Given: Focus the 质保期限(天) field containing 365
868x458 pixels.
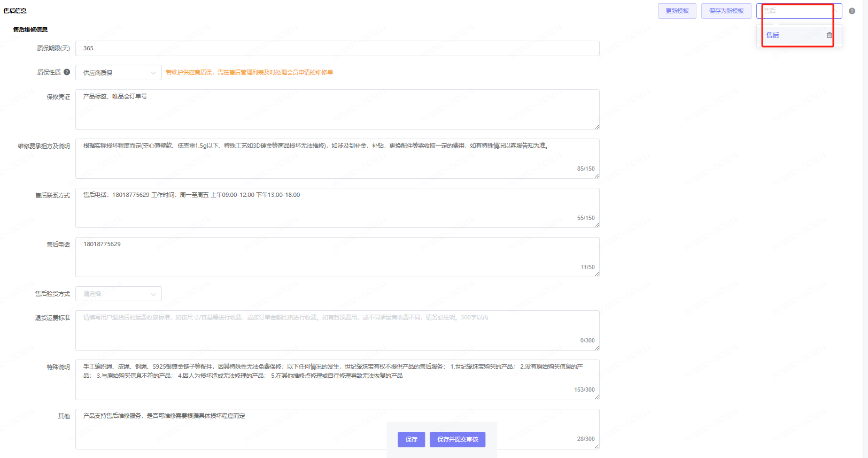Looking at the screenshot, I should click(x=337, y=49).
